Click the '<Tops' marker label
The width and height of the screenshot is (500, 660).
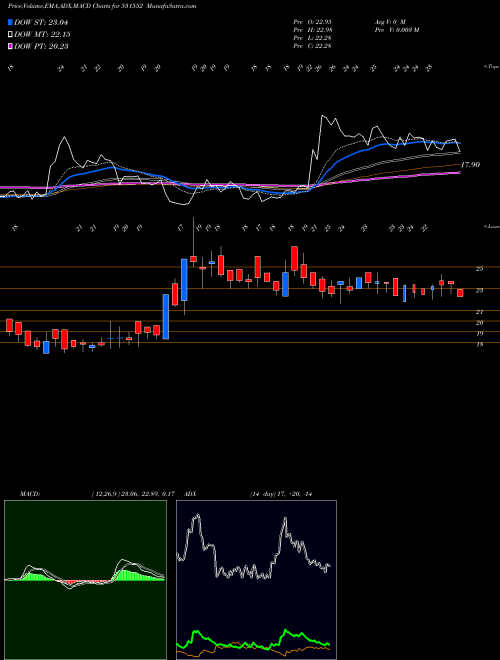(x=491, y=67)
